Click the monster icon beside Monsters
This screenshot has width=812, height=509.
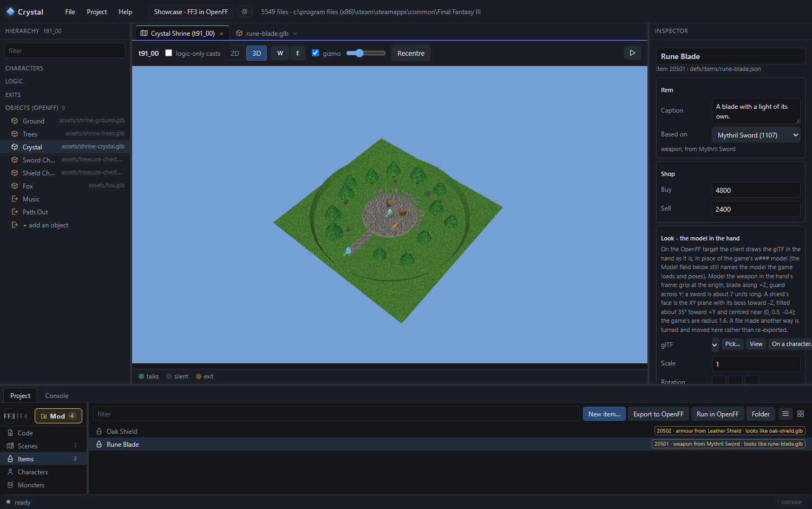click(x=10, y=485)
